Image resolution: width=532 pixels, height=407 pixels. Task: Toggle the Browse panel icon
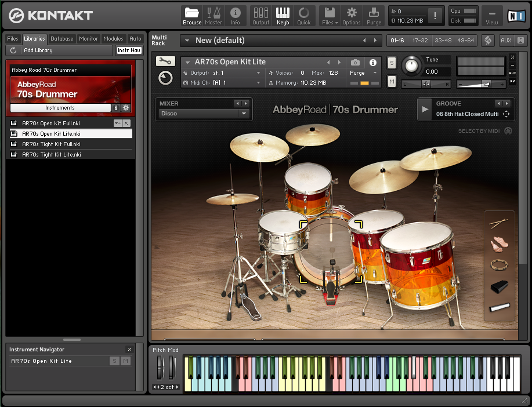click(x=191, y=16)
